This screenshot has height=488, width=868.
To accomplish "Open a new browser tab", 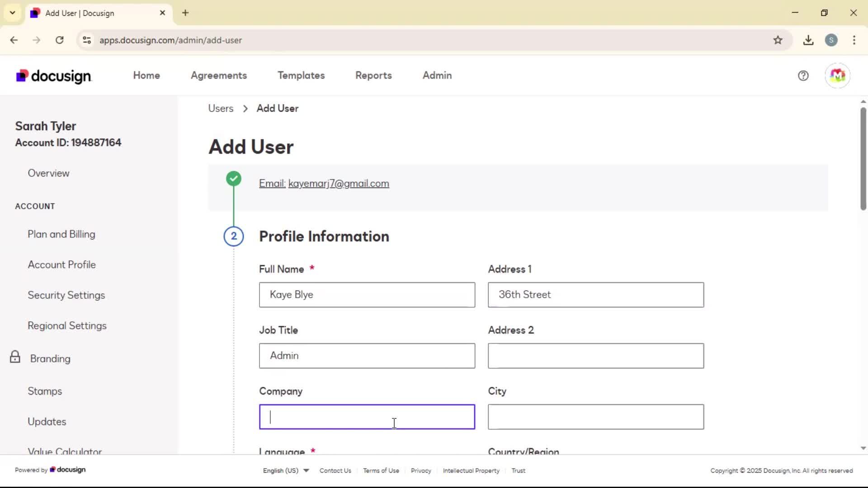I will pyautogui.click(x=185, y=13).
